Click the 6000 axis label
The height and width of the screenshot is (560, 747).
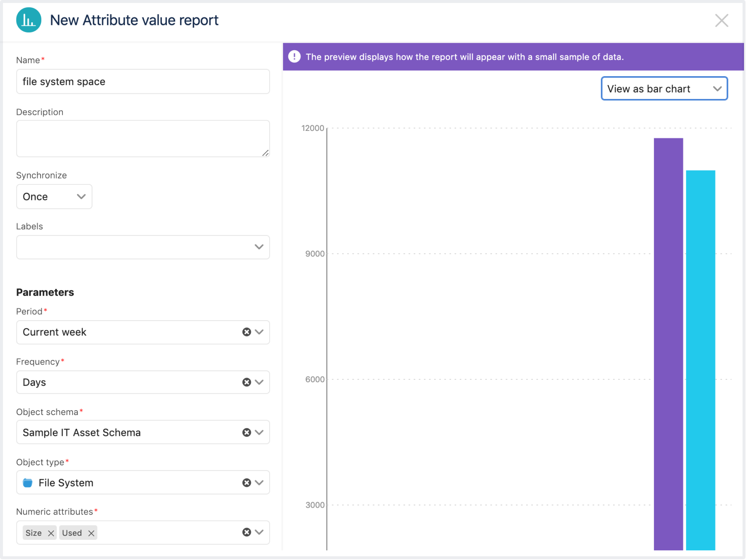point(315,380)
